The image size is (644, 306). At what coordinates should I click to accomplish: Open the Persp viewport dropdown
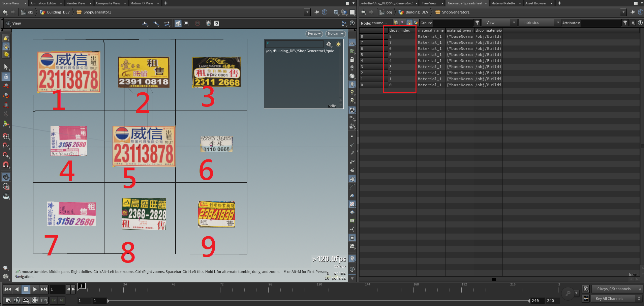(314, 34)
